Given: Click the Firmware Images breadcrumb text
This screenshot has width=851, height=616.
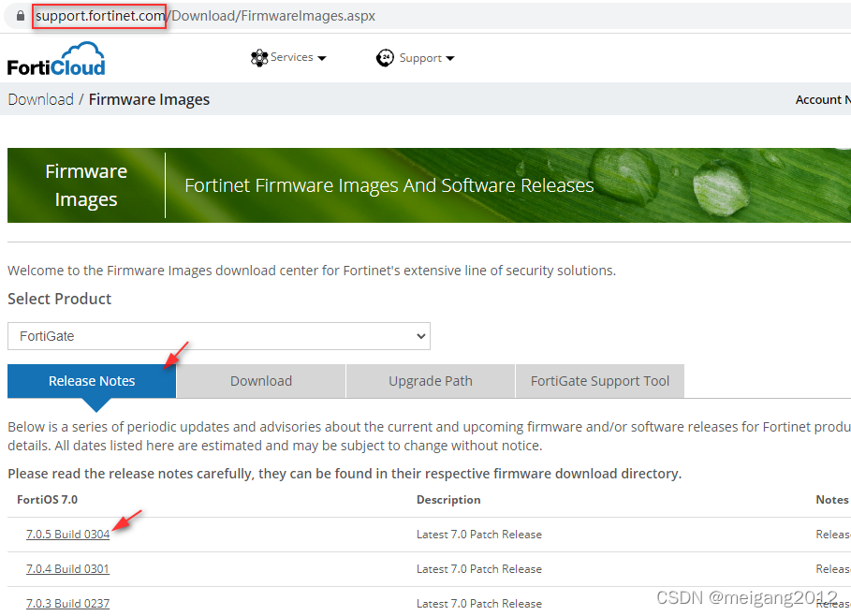Looking at the screenshot, I should click(149, 99).
